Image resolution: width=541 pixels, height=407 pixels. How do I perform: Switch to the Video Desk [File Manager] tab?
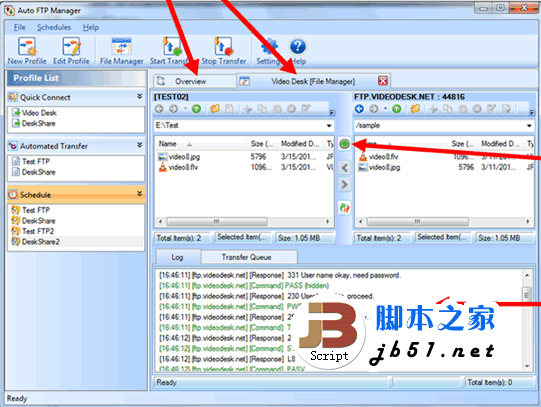click(x=313, y=81)
